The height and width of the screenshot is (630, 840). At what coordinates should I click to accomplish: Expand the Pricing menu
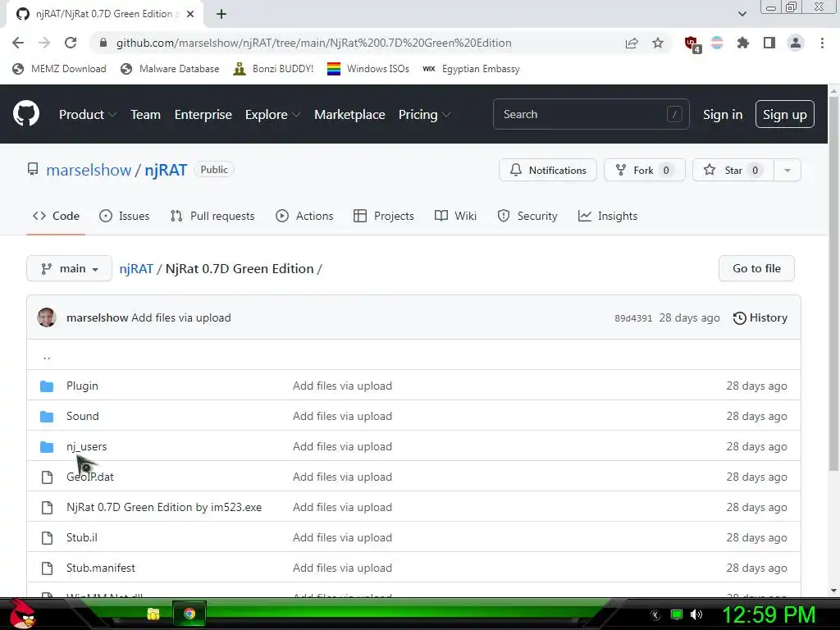(x=424, y=115)
